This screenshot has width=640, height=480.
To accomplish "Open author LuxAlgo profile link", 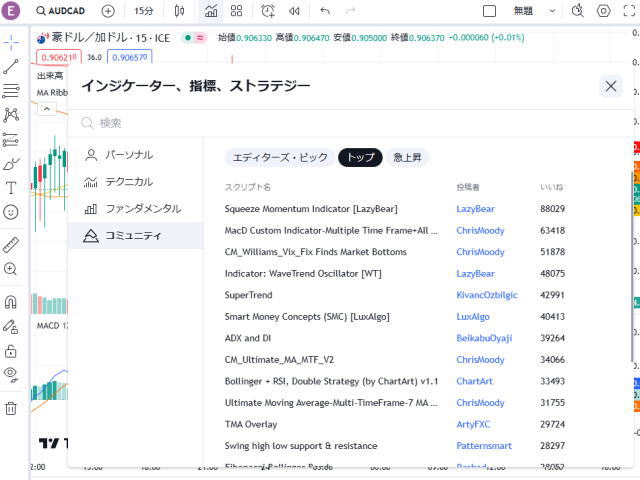I will pyautogui.click(x=473, y=317).
